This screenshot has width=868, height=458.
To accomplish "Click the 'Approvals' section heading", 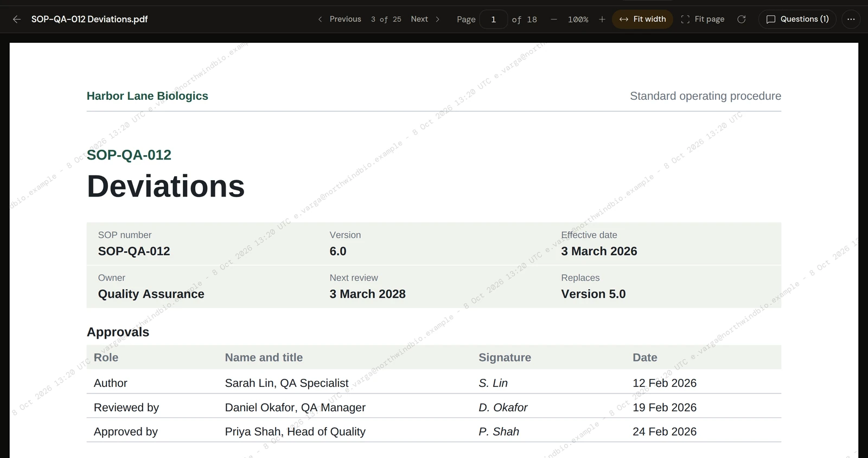I will [118, 332].
